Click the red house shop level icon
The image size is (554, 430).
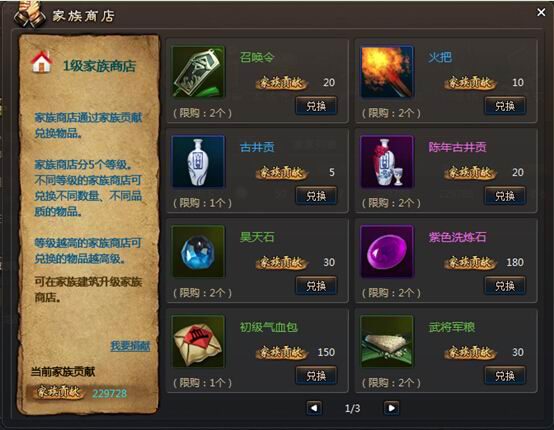click(x=42, y=62)
